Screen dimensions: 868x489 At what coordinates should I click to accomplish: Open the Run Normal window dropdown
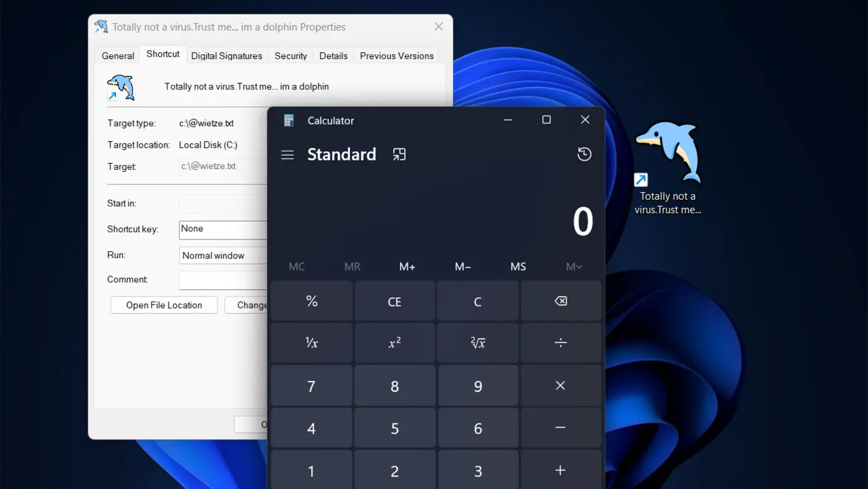[x=223, y=255]
